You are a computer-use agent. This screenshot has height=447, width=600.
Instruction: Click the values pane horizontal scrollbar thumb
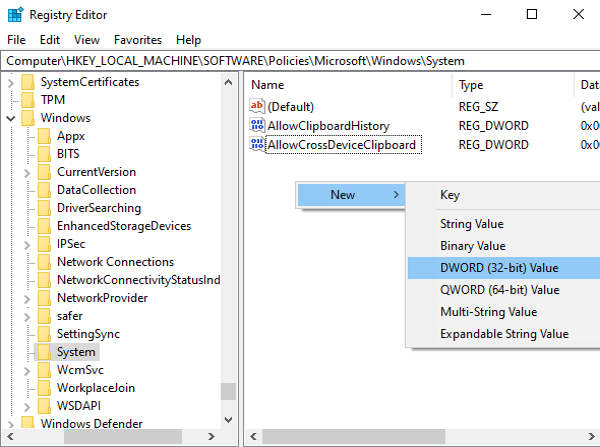[354, 436]
